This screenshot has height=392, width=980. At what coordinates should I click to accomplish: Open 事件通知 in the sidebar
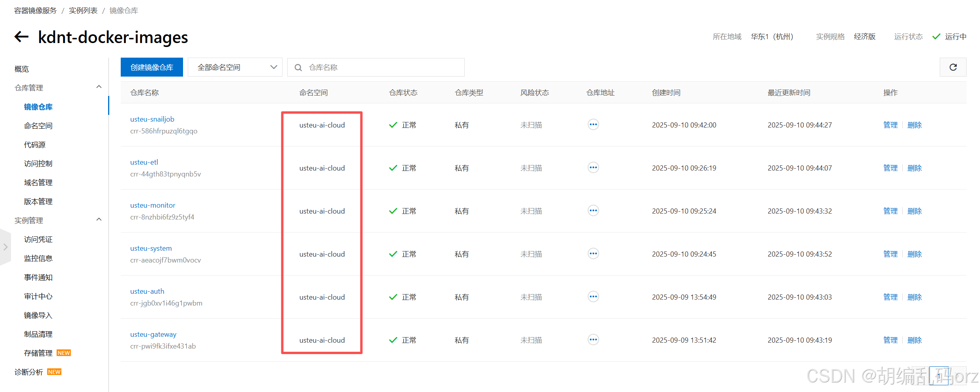[38, 277]
